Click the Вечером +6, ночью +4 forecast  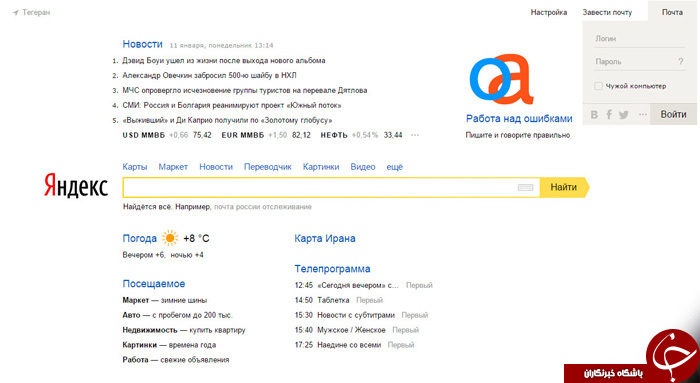(163, 255)
